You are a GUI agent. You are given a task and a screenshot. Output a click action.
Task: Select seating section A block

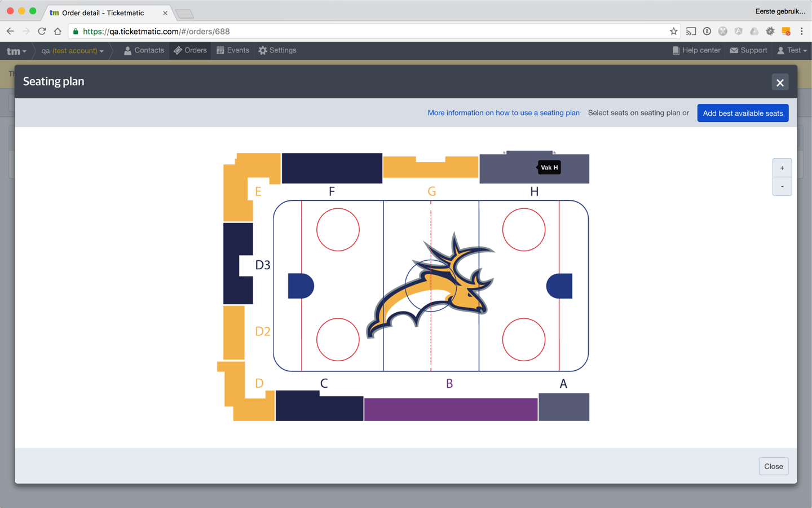564,407
